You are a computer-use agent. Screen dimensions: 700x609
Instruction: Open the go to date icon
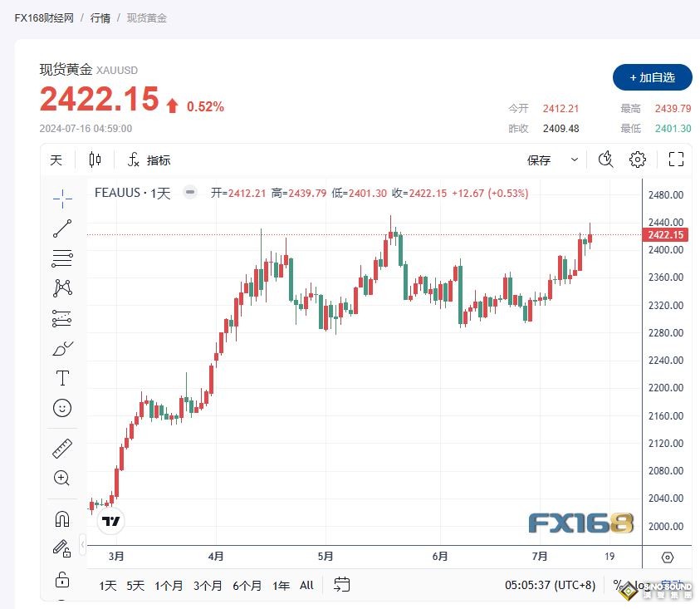342,584
